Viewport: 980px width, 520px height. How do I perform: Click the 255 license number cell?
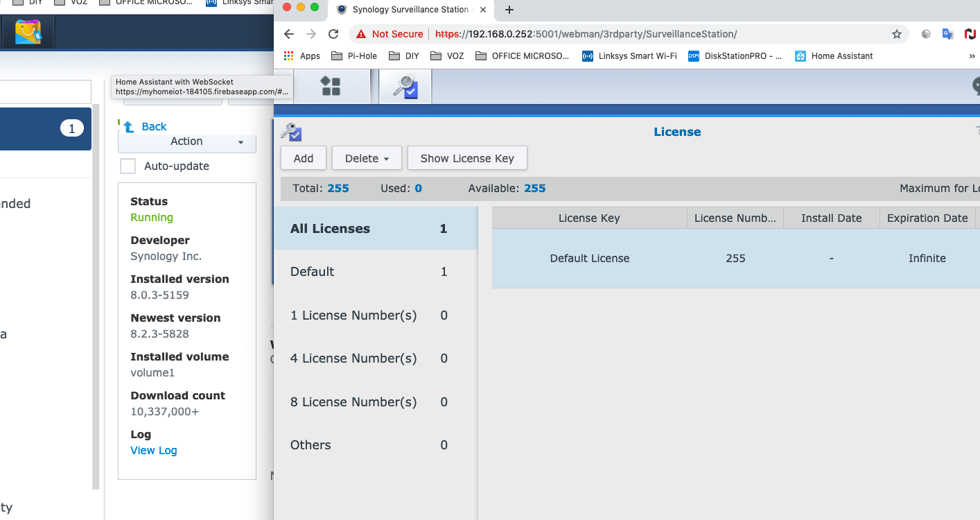click(x=735, y=259)
